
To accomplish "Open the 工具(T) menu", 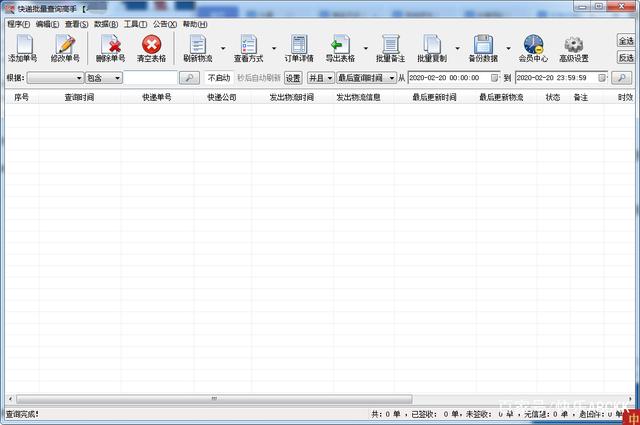I will [x=135, y=23].
